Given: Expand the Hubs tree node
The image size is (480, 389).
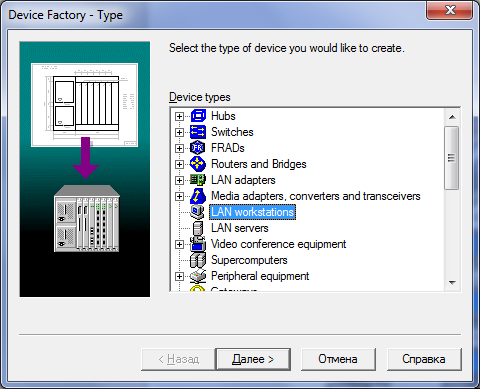Looking at the screenshot, I should click(179, 116).
